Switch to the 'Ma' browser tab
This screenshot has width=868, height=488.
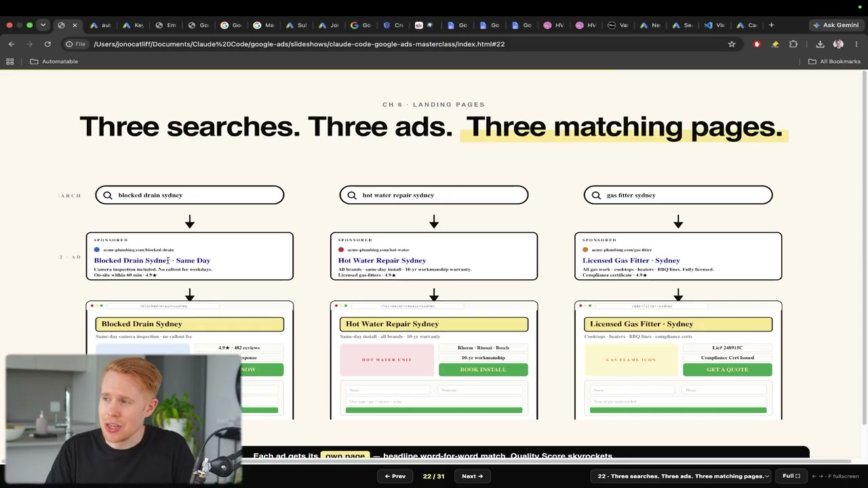pos(263,25)
